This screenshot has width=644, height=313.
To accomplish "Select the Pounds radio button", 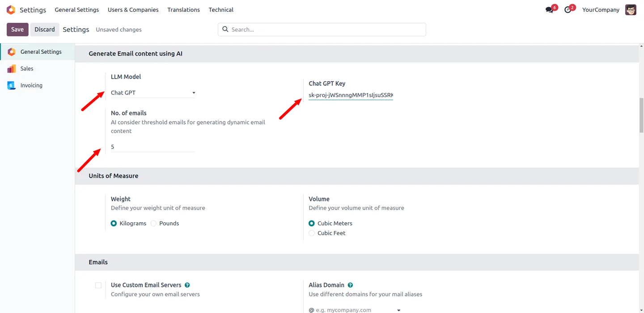I will 153,223.
